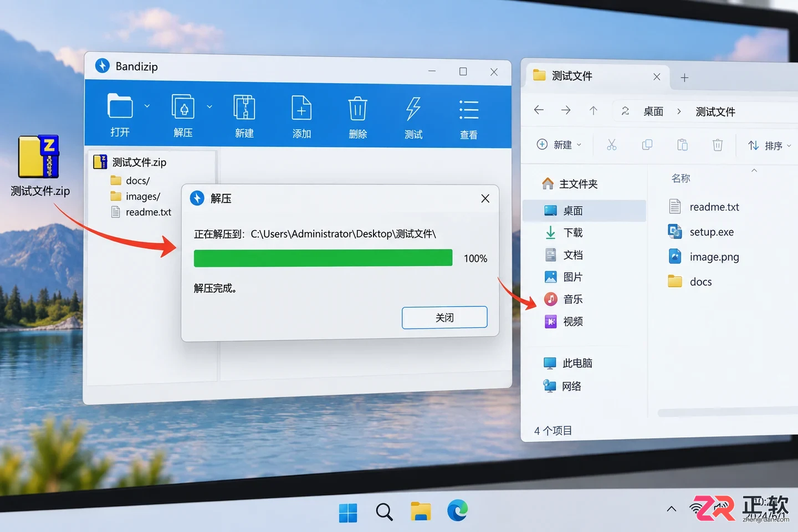Go forward in File Explorer navigation

(566, 110)
